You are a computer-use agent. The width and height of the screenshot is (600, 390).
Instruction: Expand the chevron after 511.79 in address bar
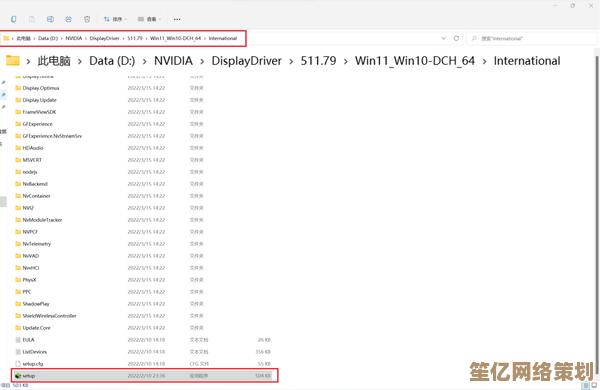click(146, 38)
